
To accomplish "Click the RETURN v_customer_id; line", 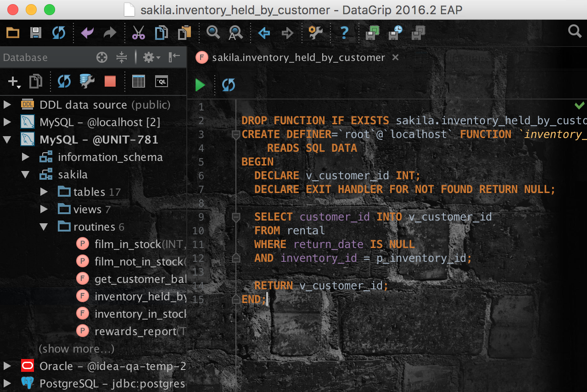I will [x=321, y=286].
